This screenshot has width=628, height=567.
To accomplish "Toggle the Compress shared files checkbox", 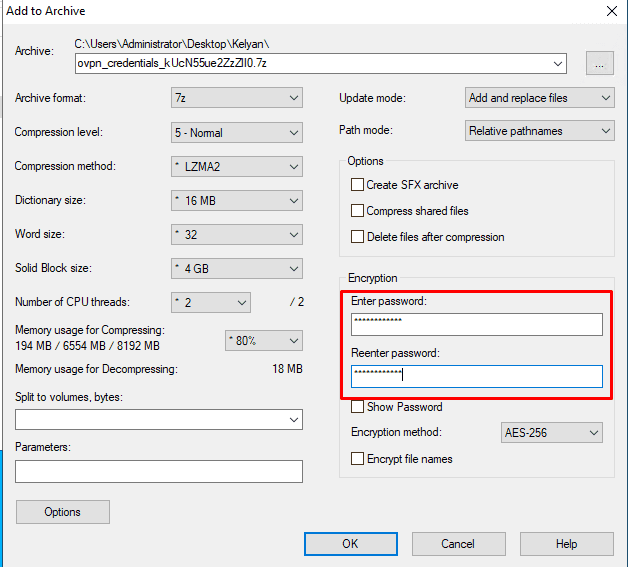I will pos(357,211).
